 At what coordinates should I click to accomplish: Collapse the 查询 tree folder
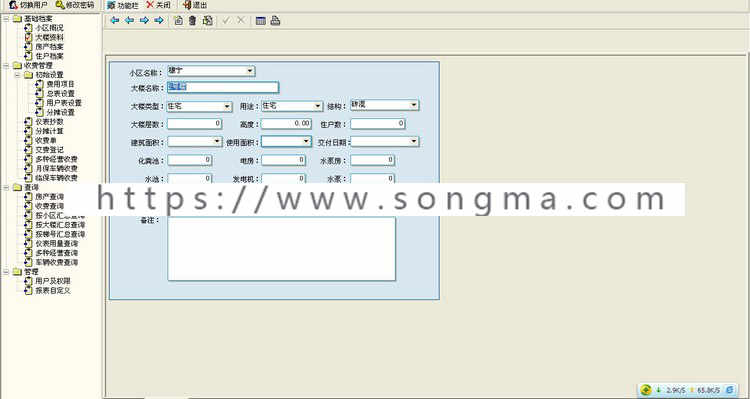(6, 188)
